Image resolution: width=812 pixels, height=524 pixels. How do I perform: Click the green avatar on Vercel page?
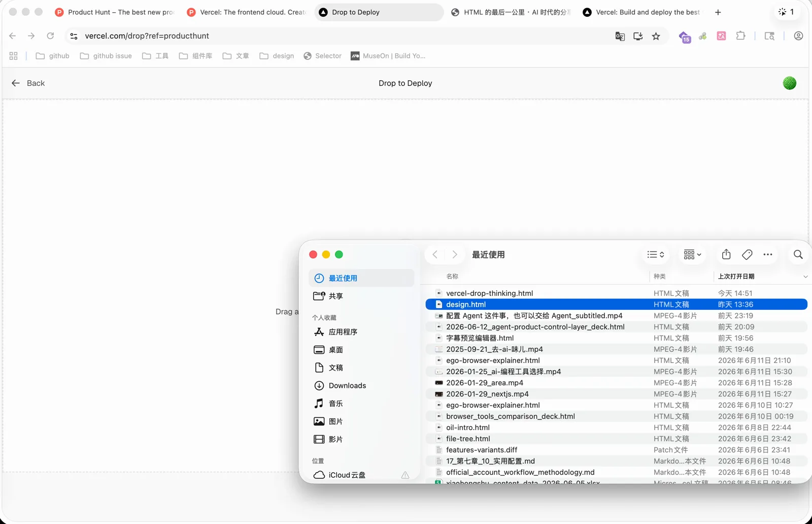point(790,83)
